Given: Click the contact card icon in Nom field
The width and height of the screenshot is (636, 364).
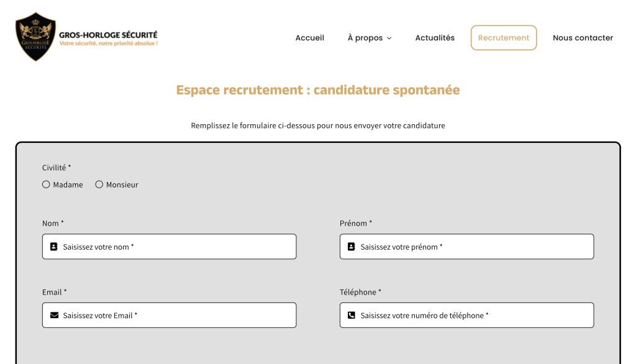Looking at the screenshot, I should 54,247.
